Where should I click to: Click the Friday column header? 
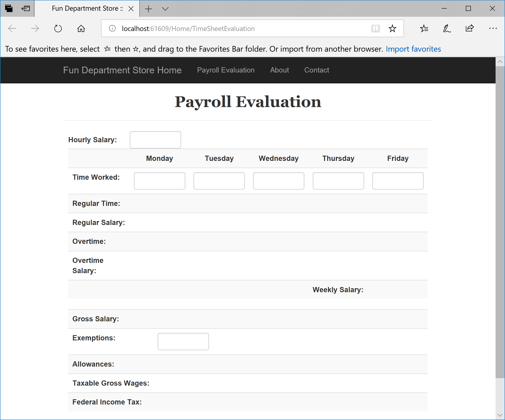coord(398,158)
